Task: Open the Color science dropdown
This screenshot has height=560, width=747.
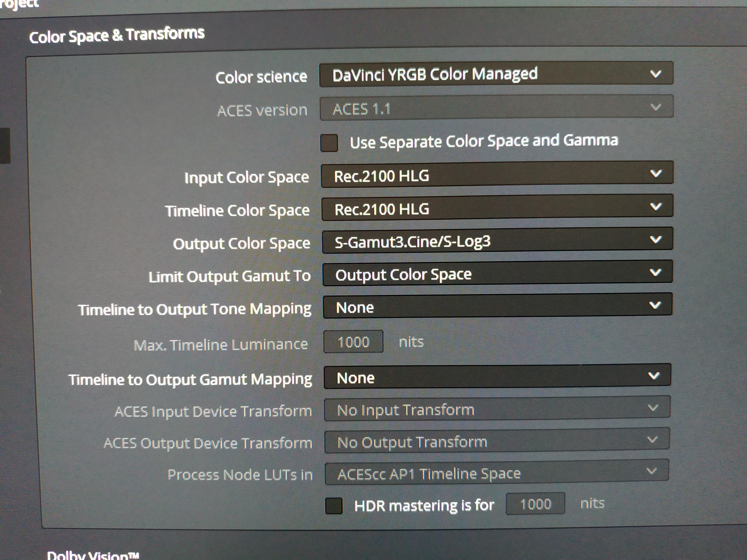Action: pyautogui.click(x=496, y=74)
